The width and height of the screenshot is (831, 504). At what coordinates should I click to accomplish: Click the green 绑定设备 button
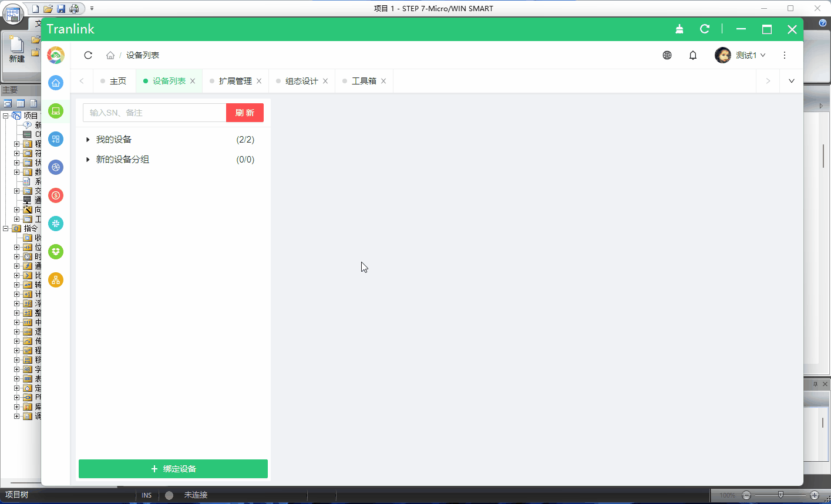(173, 469)
